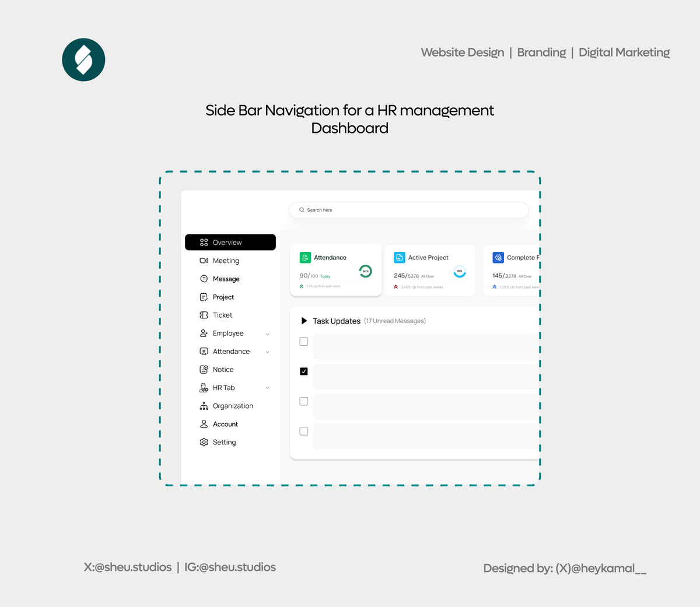Open Notice using its document icon
Screen dimensions: 700x607
point(204,369)
